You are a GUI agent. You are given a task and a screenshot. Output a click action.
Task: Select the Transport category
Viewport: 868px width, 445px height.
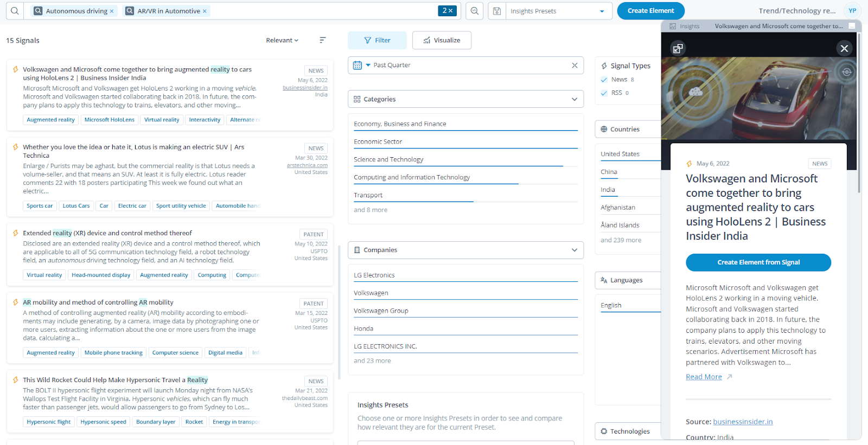tap(465, 195)
